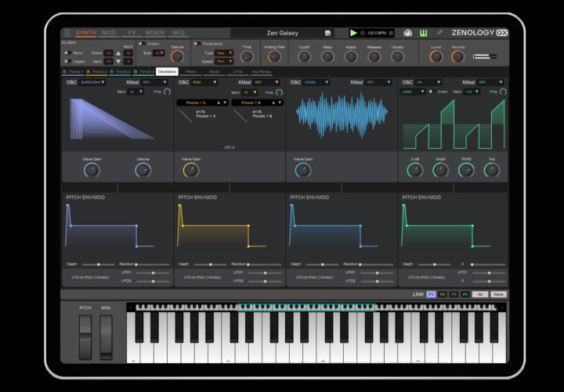Toggle Partial 1 power icon

coord(65,71)
